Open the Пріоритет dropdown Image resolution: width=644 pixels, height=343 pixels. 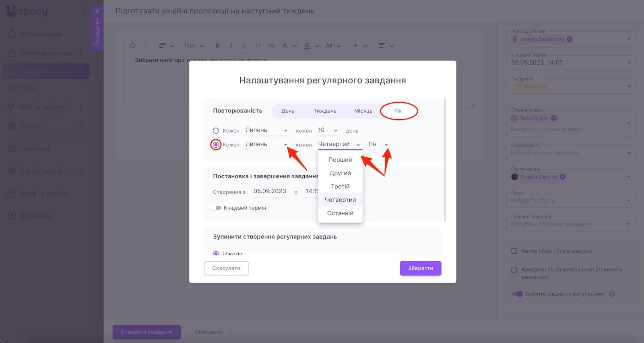click(629, 87)
